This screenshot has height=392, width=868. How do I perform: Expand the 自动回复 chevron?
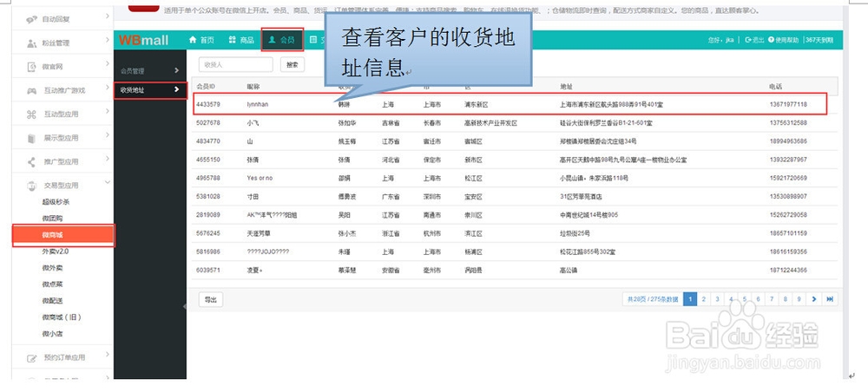(x=108, y=16)
